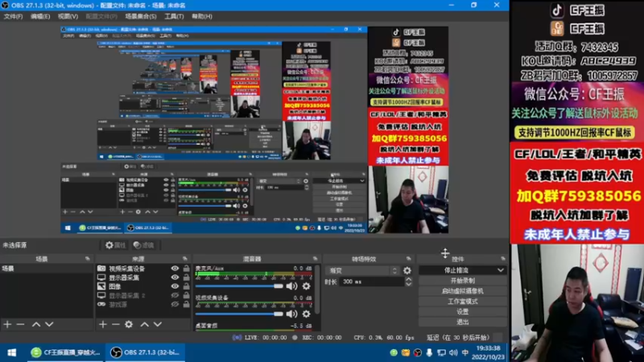This screenshot has height=362, width=644.
Task: Open 麦克风/Aux audio settings gear
Action: tap(307, 286)
